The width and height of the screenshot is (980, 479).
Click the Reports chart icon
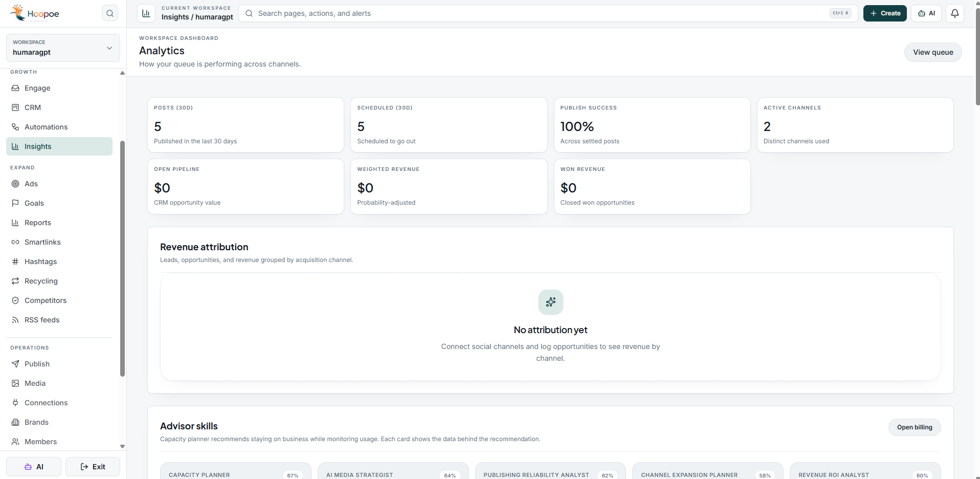click(x=15, y=223)
